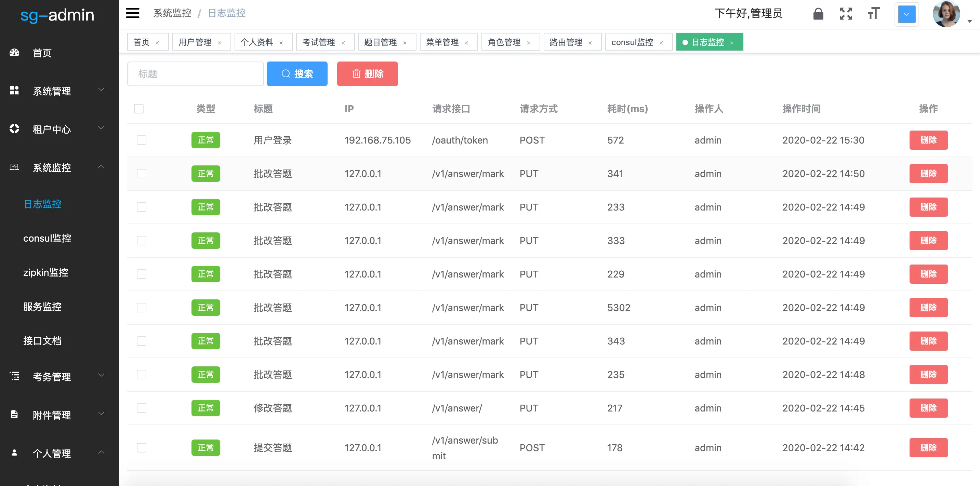
Task: Check the checkbox for the 用户登录 row
Action: tap(142, 140)
